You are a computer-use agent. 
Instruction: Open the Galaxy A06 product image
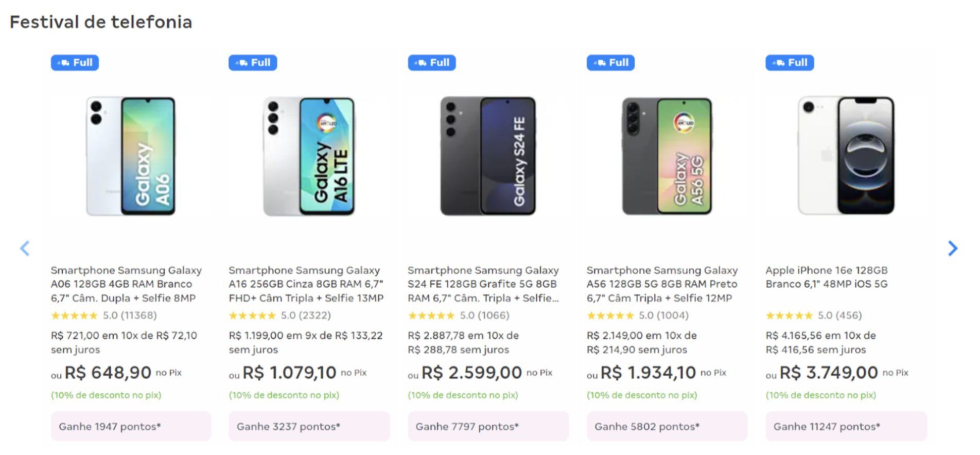(x=131, y=156)
